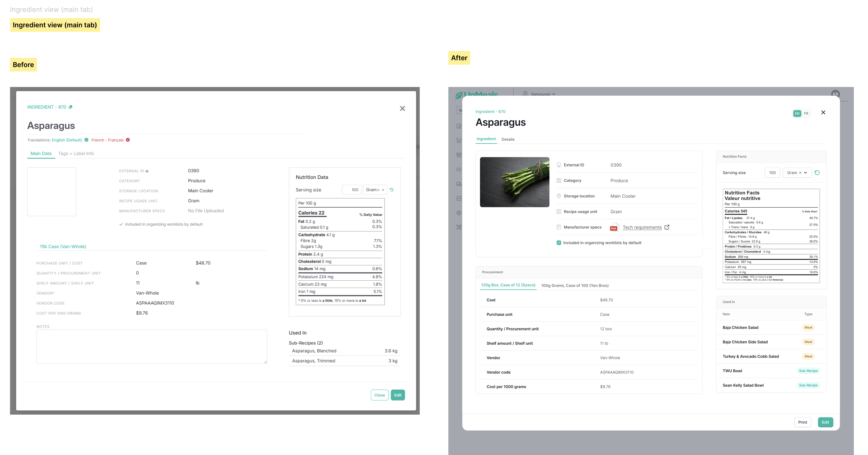Viewport: 868px width, 455px height.
Task: Select the 11lb Case (Van-Whole) tab
Action: (63, 247)
